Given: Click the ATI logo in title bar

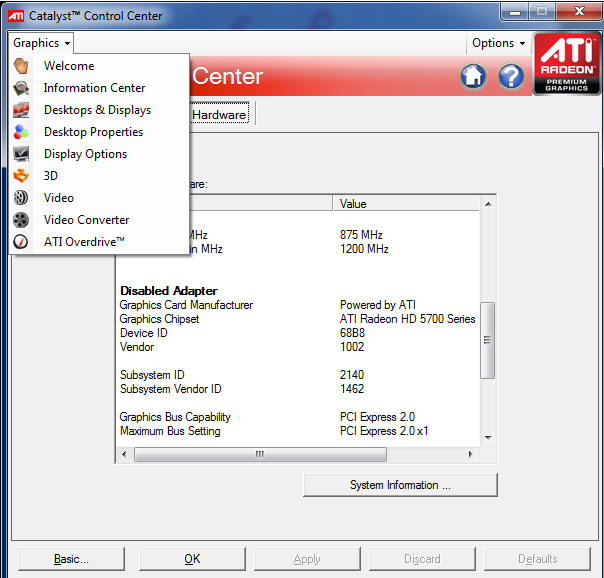Looking at the screenshot, I should (16, 16).
